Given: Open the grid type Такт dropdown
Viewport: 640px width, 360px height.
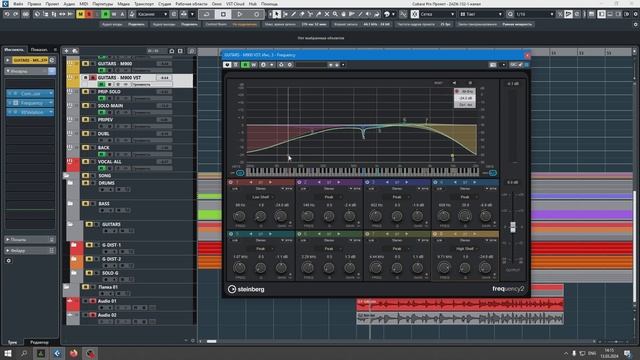Looking at the screenshot, I should (x=481, y=14).
